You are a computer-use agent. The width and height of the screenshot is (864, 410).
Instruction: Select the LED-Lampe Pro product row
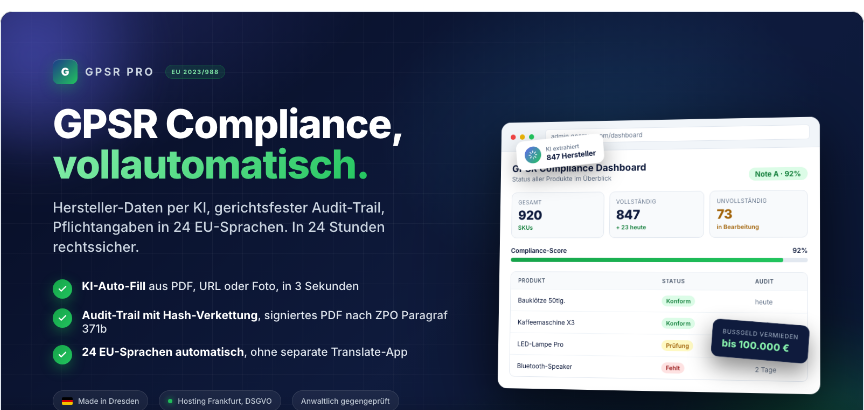pyautogui.click(x=659, y=345)
